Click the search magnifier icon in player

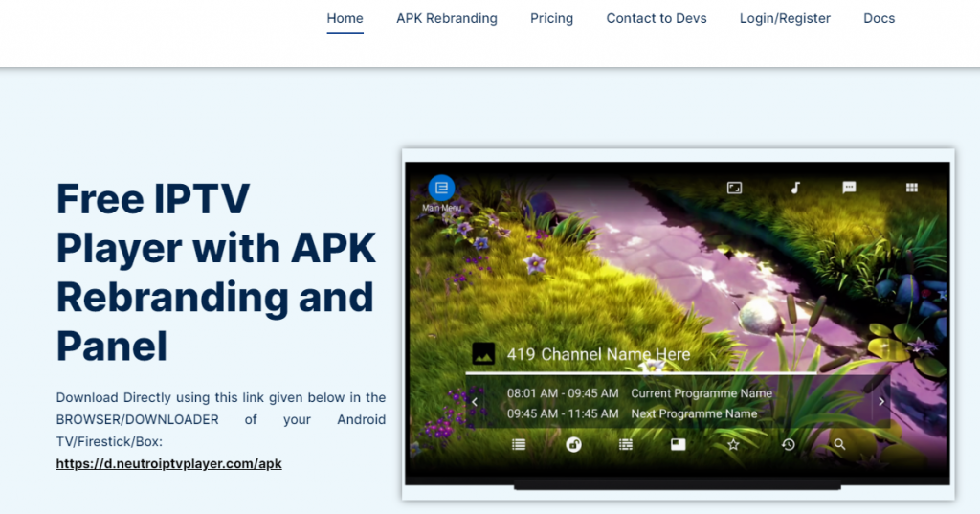839,444
